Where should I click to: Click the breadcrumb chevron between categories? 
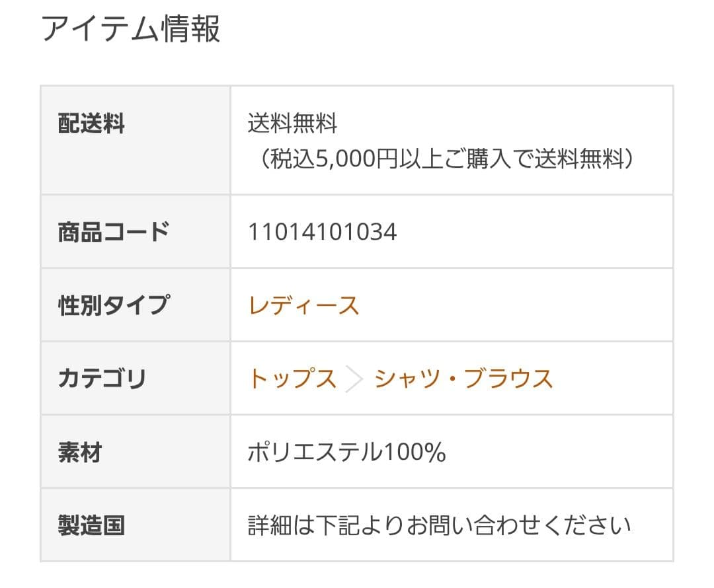[x=355, y=380]
